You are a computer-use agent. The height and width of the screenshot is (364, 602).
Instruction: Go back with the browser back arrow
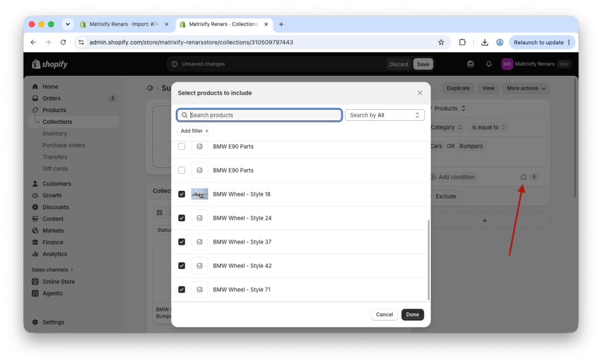pos(33,42)
